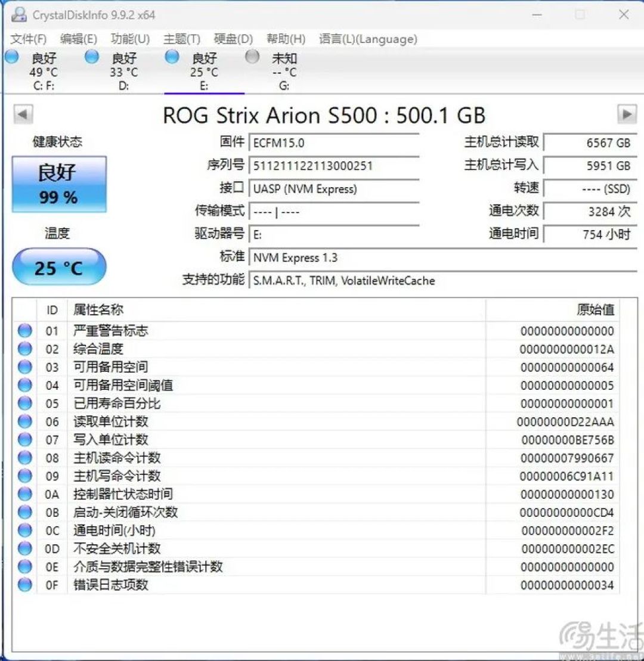This screenshot has height=661, width=644.
Task: Click the transfer mode field ---- | ----
Action: pyautogui.click(x=334, y=212)
